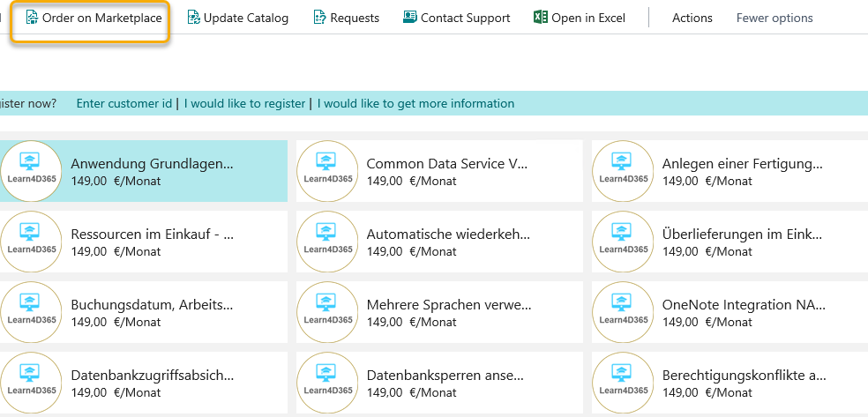Click Learn4D365 logo of Anwendung Grundlagen tile
This screenshot has height=417, width=868.
pyautogui.click(x=32, y=171)
